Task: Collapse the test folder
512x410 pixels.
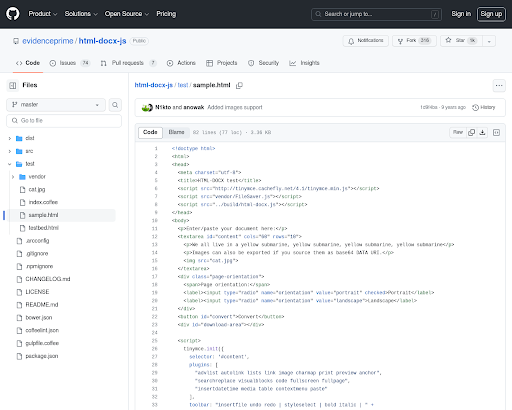Action: coord(10,164)
